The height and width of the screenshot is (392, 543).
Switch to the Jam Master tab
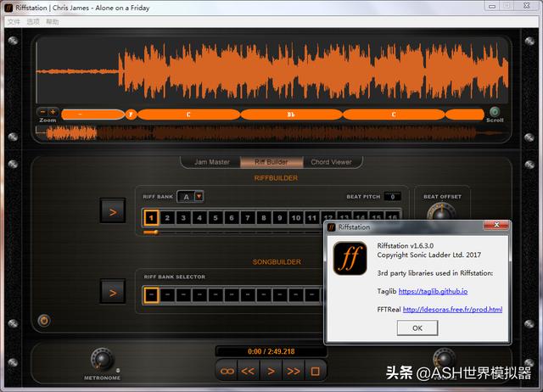pos(211,162)
